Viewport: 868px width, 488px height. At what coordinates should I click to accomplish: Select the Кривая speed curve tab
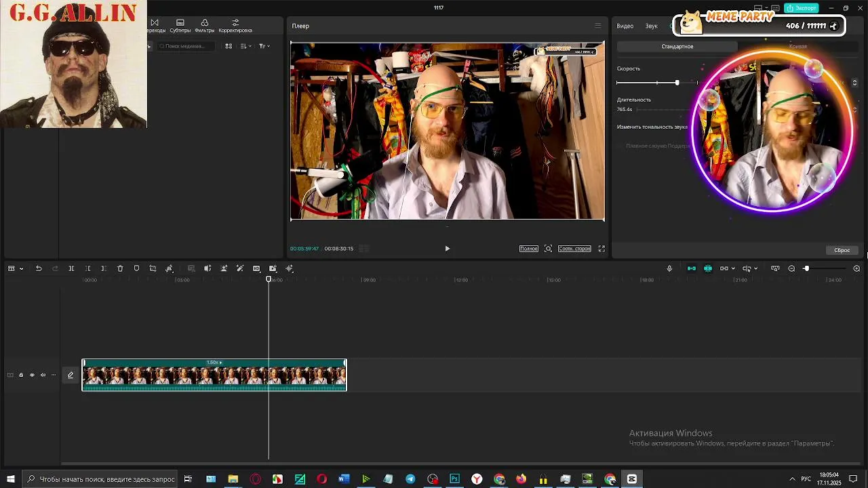pos(798,46)
